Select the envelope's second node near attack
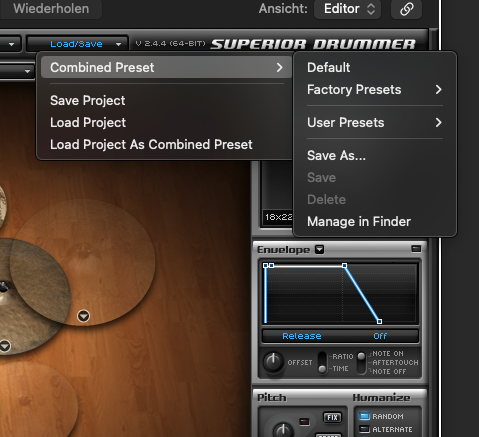 (x=272, y=266)
